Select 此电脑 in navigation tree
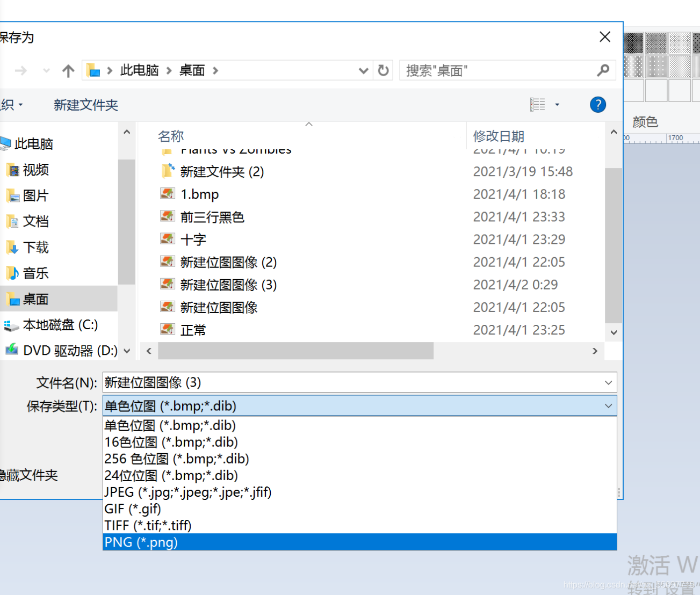Screen dimensions: 700x595 coord(33,143)
